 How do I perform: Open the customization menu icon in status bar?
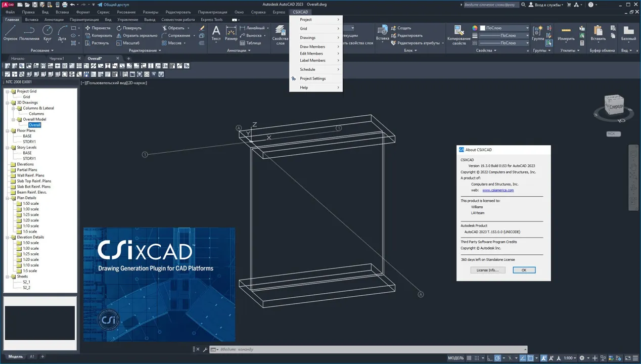tap(635, 358)
